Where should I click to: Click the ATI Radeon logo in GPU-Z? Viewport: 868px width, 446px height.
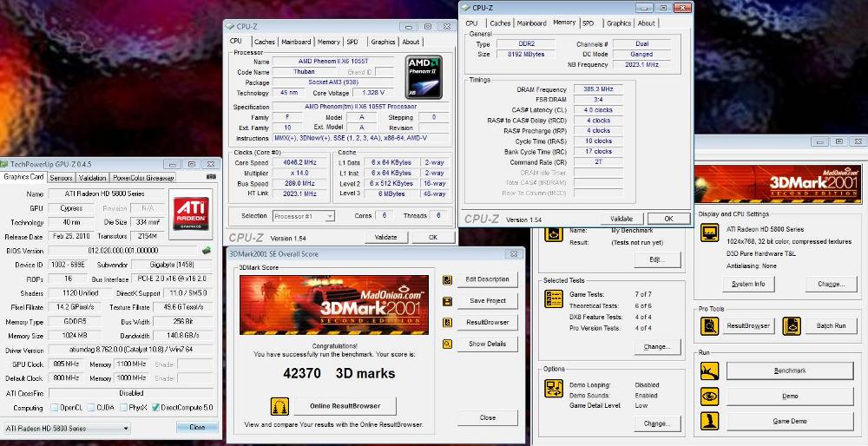191,213
